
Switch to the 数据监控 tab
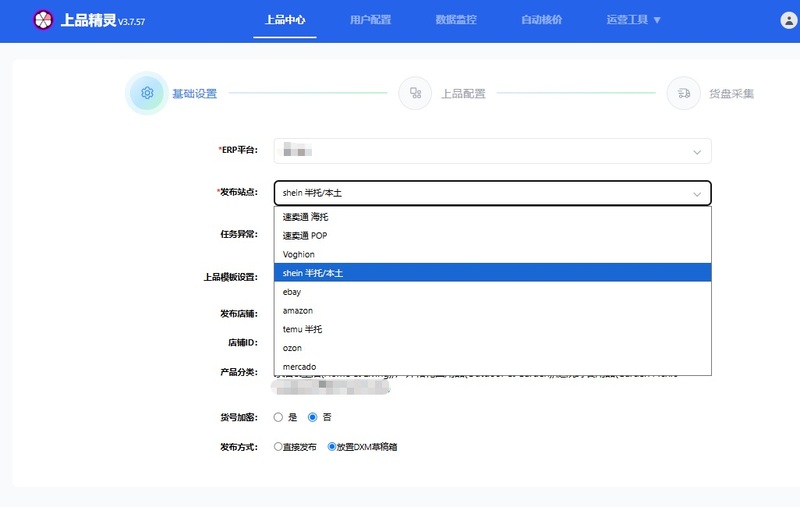click(456, 20)
